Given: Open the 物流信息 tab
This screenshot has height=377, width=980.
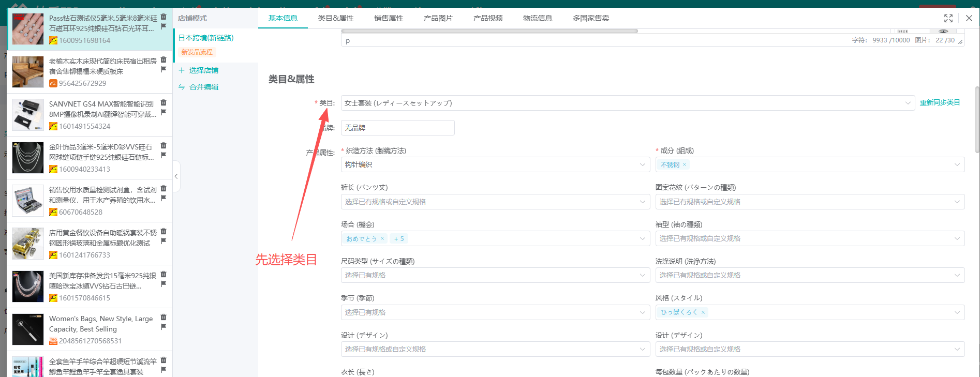Looking at the screenshot, I should point(537,18).
